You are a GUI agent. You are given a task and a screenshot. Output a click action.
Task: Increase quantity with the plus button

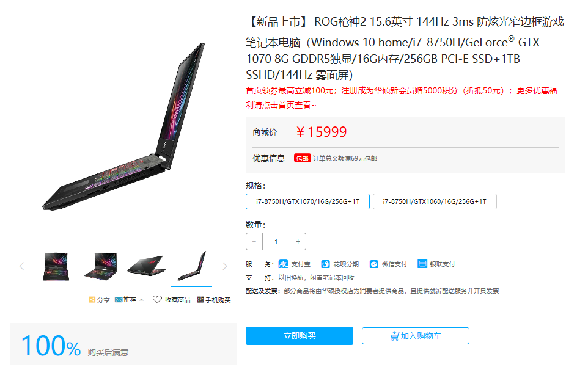(298, 242)
